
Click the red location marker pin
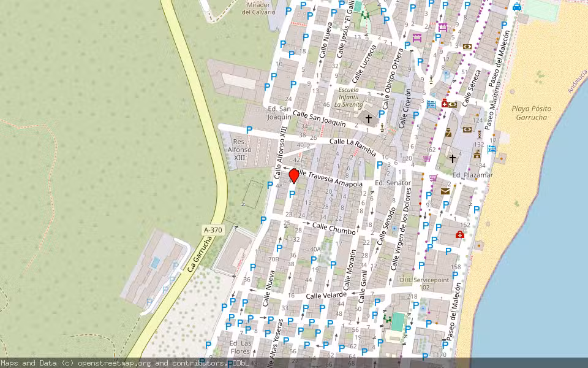point(294,176)
